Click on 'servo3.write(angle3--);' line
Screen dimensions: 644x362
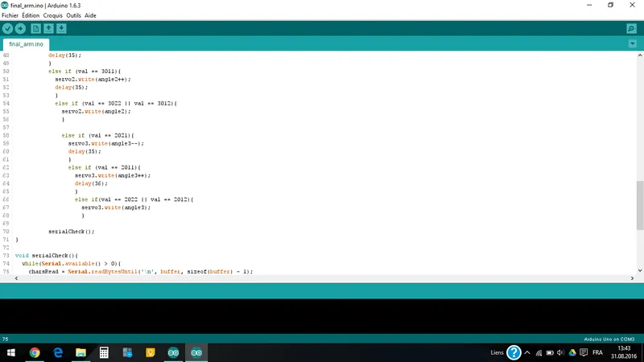click(x=106, y=143)
